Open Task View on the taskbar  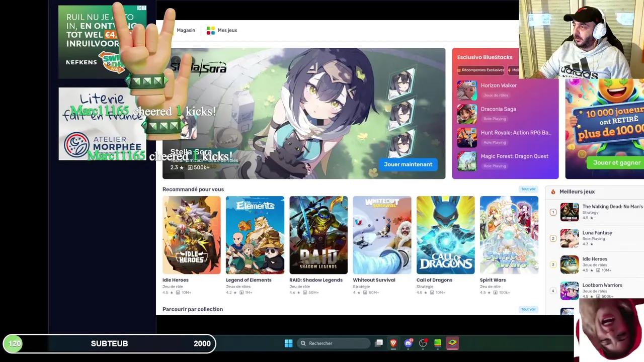tap(379, 343)
